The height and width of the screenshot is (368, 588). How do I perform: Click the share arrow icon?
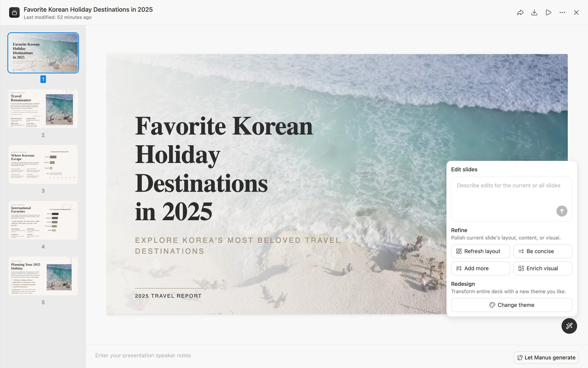click(520, 13)
